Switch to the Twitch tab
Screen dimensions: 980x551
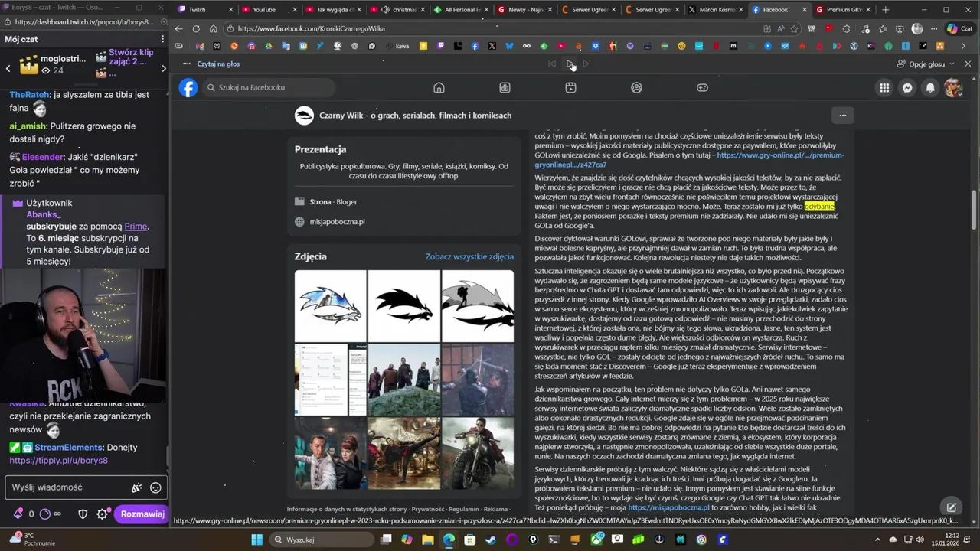[x=203, y=10]
